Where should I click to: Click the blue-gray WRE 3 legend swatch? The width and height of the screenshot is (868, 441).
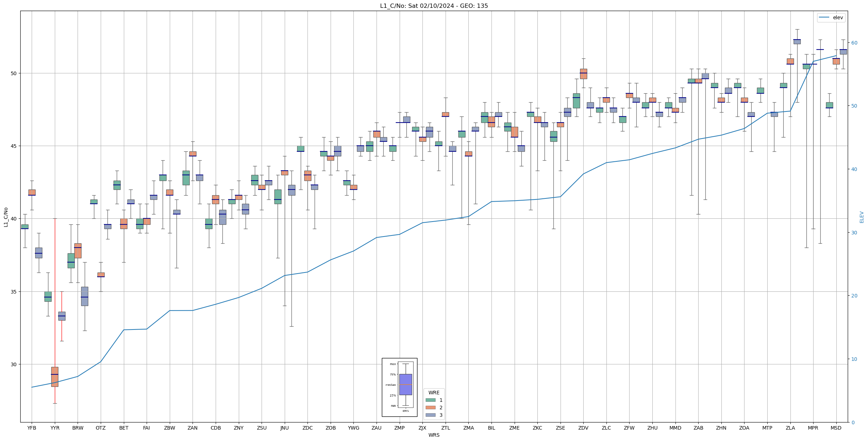coord(430,415)
